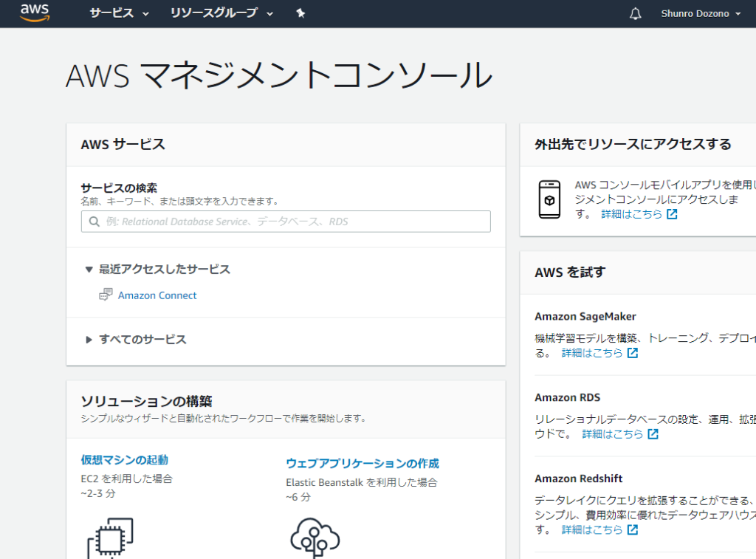Click the Amazon RDS heading
Screen dimensions: 756x559
click(x=568, y=397)
